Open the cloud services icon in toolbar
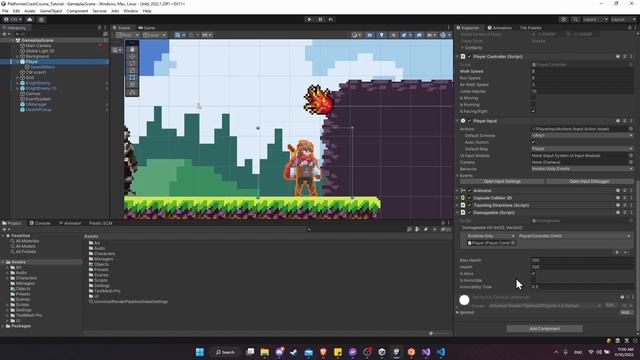This screenshot has width=640, height=360. point(29,19)
